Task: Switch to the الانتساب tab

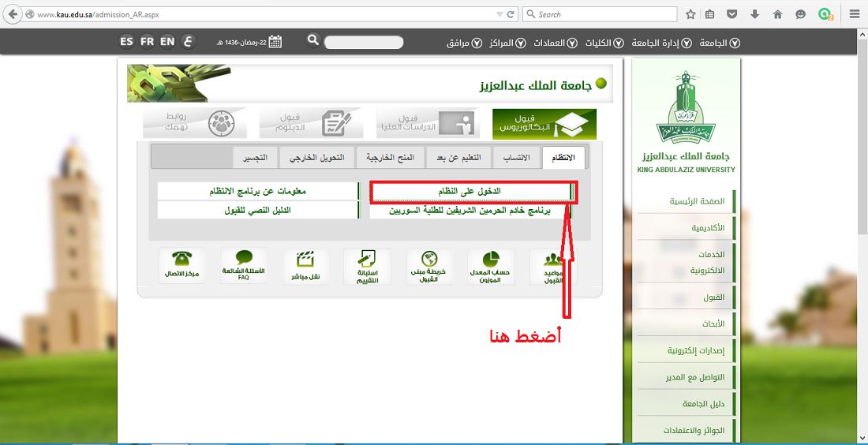Action: 517,158
